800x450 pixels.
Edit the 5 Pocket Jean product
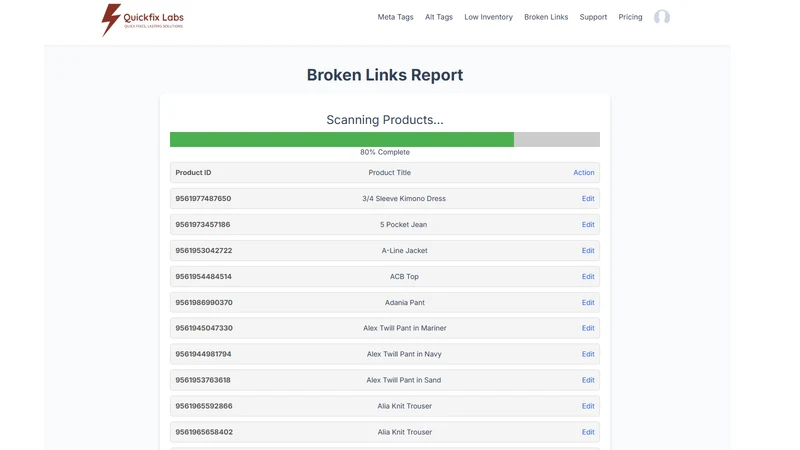coord(588,224)
